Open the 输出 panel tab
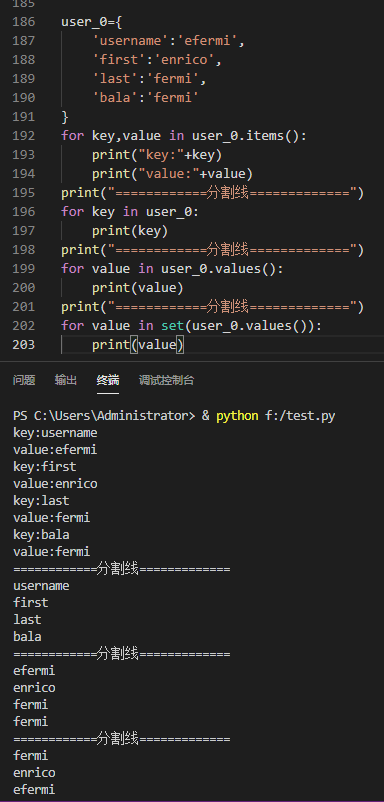Image resolution: width=384 pixels, height=802 pixels. [66, 380]
